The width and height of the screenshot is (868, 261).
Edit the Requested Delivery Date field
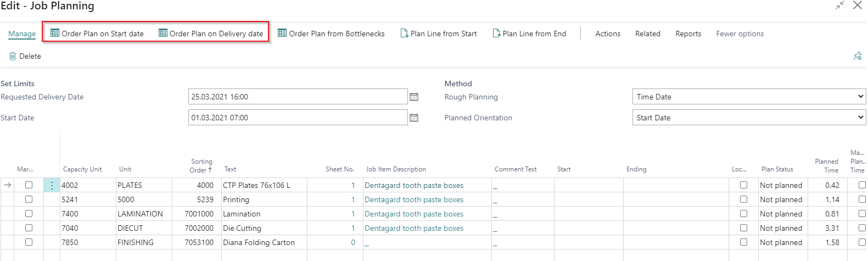298,97
